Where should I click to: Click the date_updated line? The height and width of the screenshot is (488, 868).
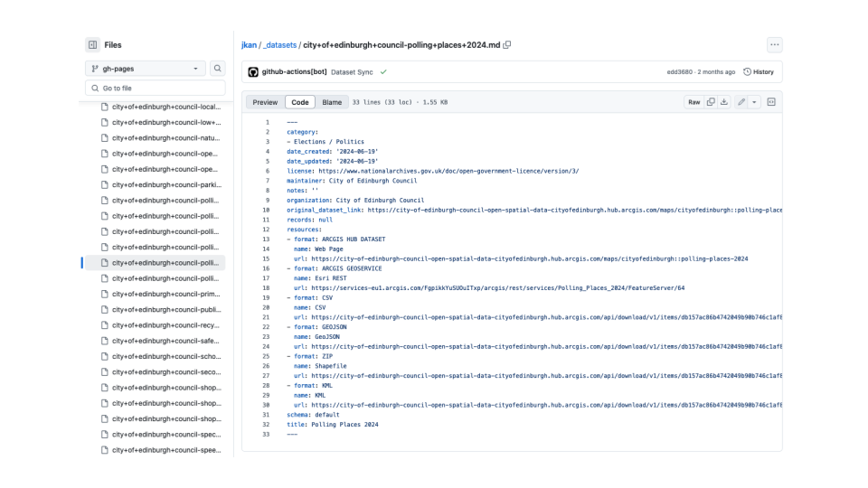(x=332, y=161)
